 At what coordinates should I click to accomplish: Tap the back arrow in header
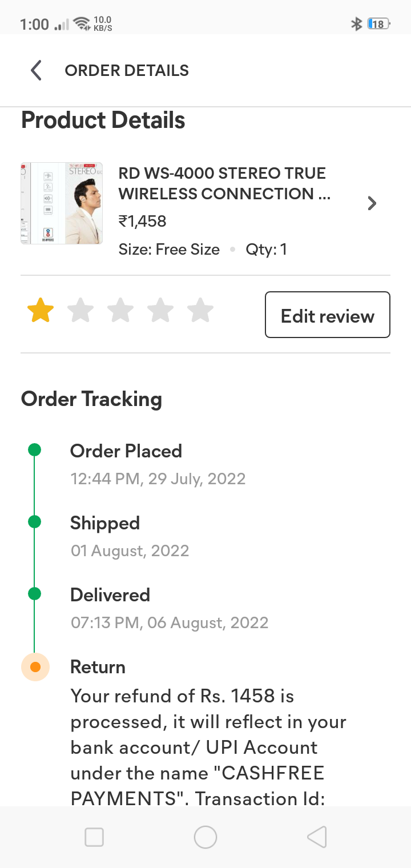(36, 71)
